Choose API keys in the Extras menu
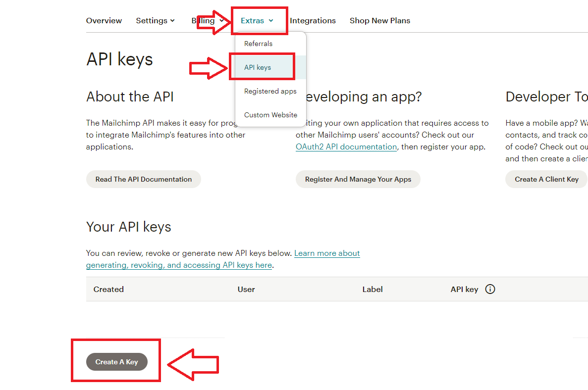588x390 pixels. [x=271, y=67]
